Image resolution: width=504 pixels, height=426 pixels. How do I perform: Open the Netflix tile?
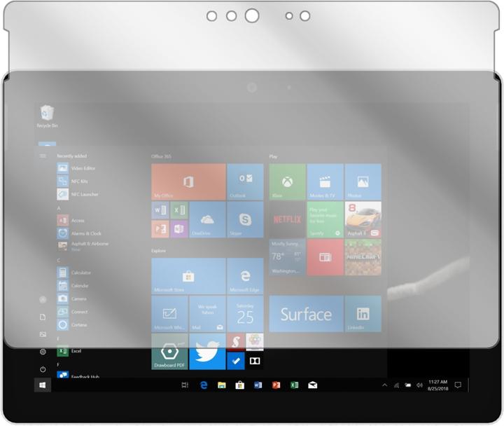click(x=288, y=220)
